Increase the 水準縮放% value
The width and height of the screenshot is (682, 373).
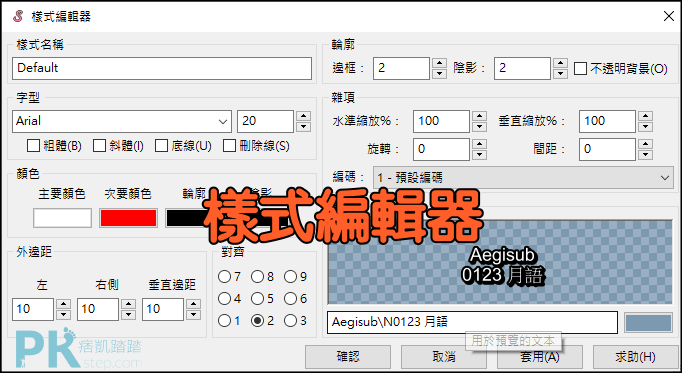pos(479,116)
